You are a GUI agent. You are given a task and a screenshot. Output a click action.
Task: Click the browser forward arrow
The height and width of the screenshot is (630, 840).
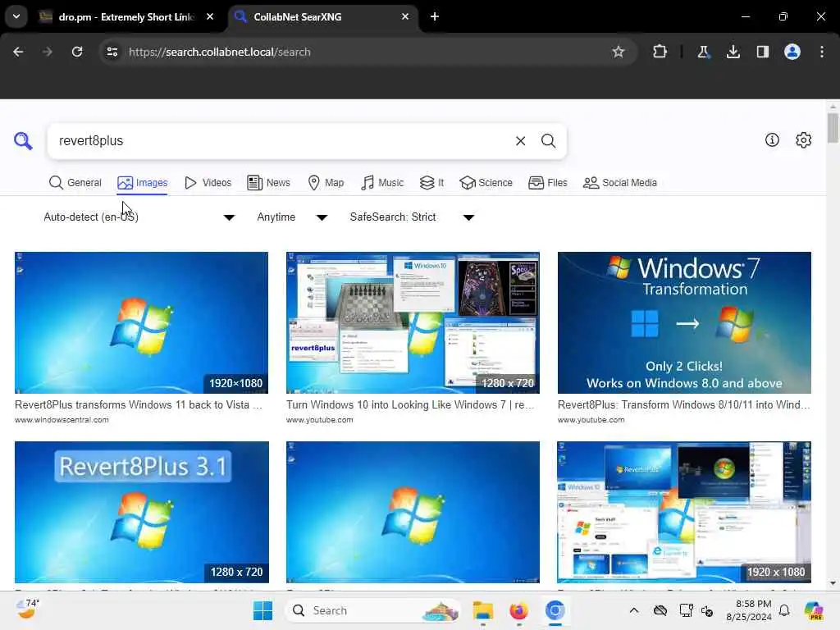[47, 52]
